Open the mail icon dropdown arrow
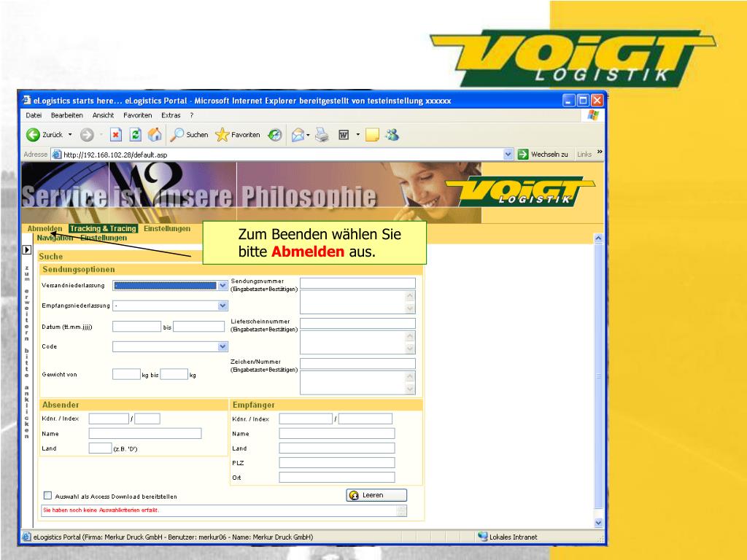Screen dimensions: 747x560 (x=309, y=135)
